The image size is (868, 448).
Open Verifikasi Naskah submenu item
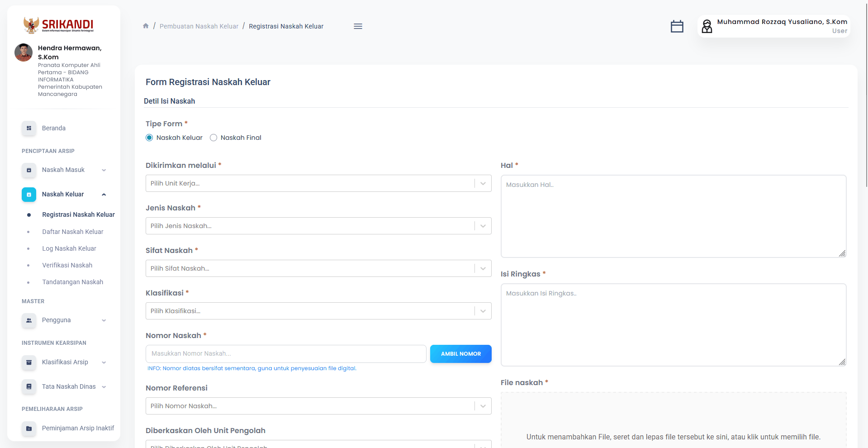[x=67, y=265]
